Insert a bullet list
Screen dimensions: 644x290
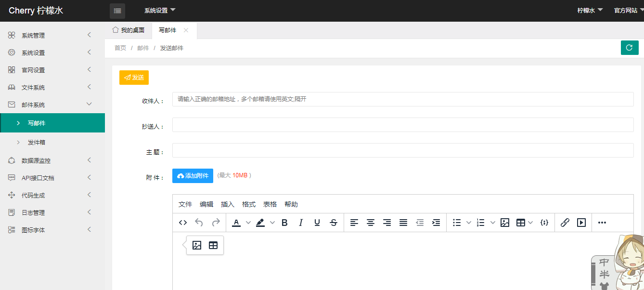[x=457, y=223]
